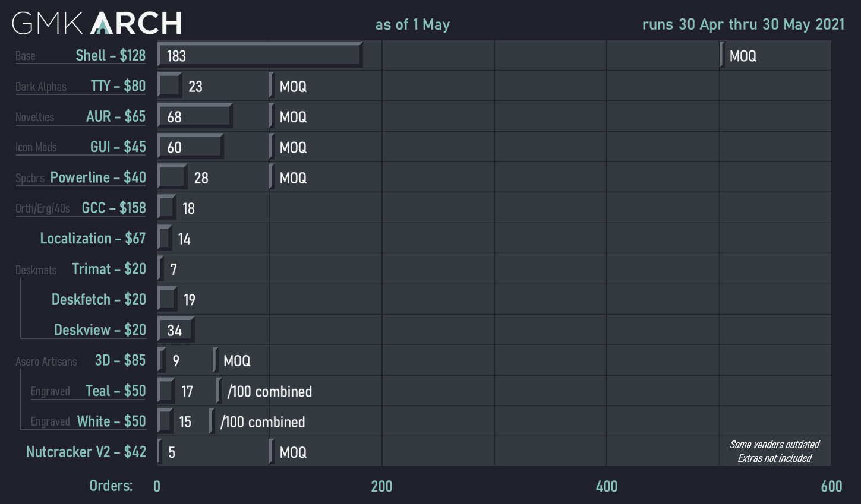861x504 pixels.
Task: Click the 'Some vendors outdated' note
Action: click(x=774, y=445)
